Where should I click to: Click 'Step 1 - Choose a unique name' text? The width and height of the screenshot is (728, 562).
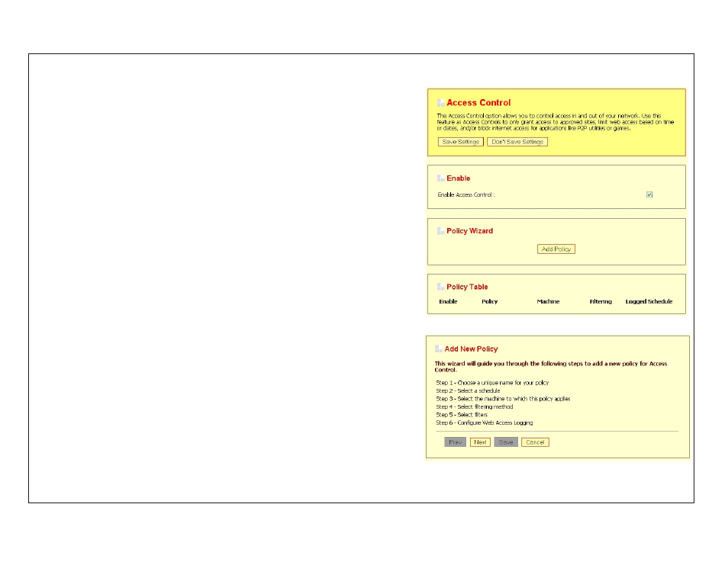(x=492, y=383)
